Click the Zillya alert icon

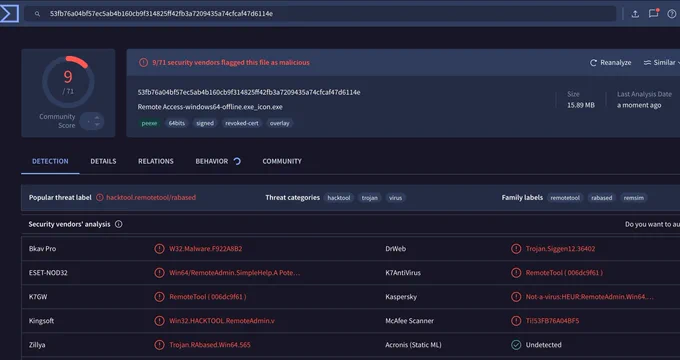[160, 345]
